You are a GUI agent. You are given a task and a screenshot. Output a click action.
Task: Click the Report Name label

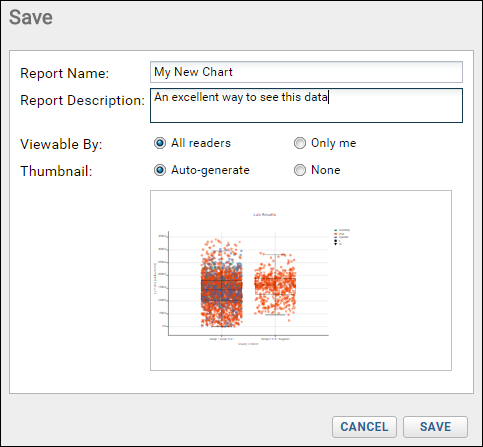point(65,73)
